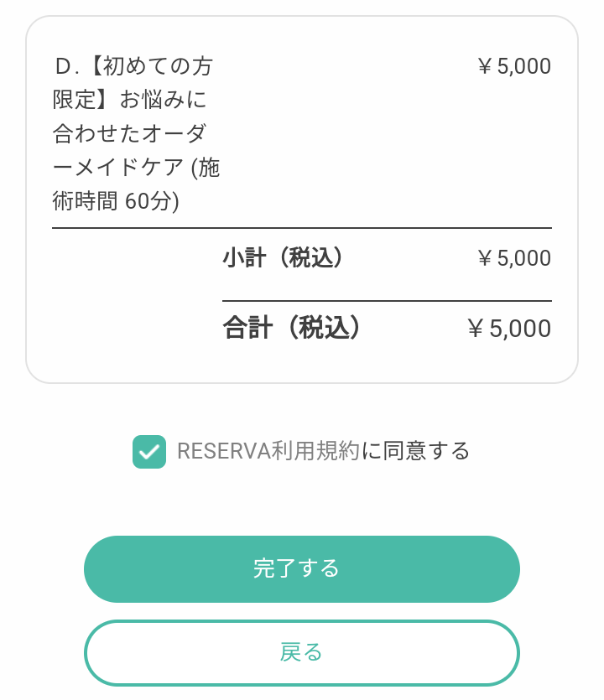This screenshot has height=700, width=604.
Task: Click the ーメイドケア (施 text line
Action: pos(136,168)
